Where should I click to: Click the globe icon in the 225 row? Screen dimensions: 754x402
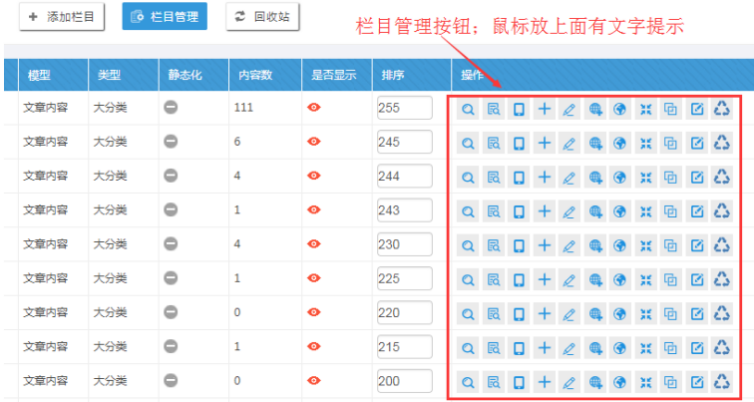click(x=620, y=280)
